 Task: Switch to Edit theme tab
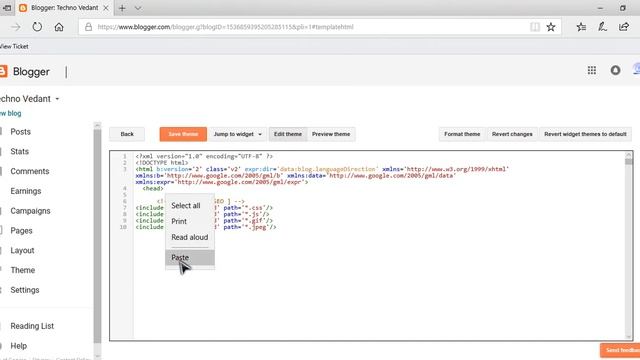[x=288, y=134]
